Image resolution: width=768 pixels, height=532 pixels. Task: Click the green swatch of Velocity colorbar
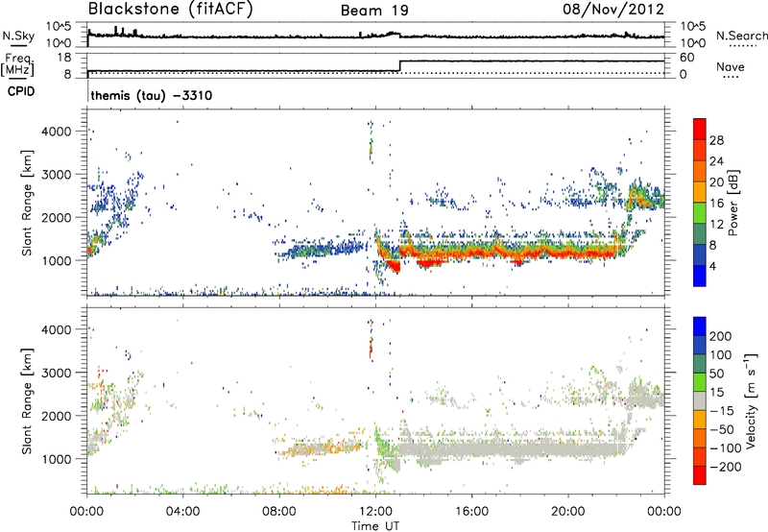click(x=700, y=382)
